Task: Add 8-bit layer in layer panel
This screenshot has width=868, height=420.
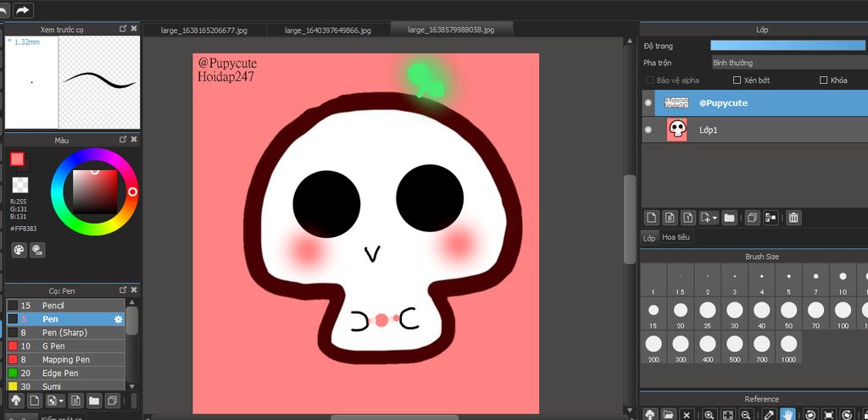Action: (x=670, y=218)
